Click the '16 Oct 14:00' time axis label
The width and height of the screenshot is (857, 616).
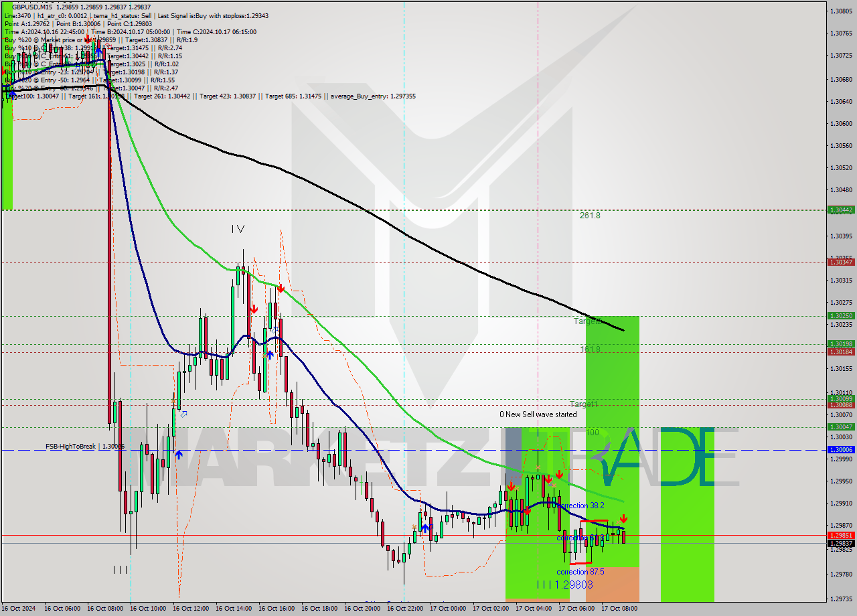[x=234, y=609]
